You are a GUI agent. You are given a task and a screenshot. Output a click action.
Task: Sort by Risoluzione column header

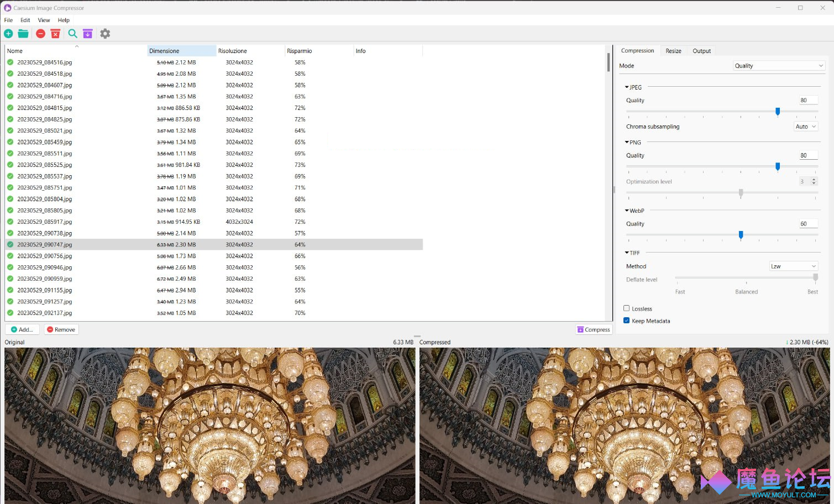point(250,51)
